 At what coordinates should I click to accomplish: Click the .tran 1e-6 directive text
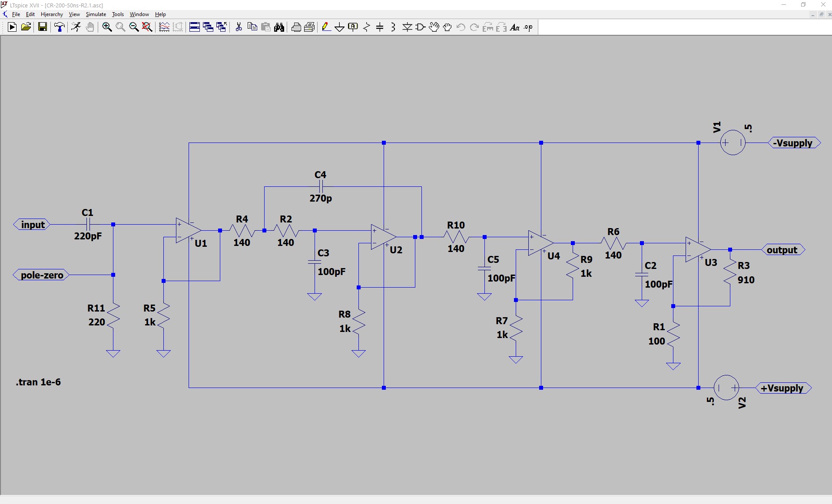tap(39, 382)
